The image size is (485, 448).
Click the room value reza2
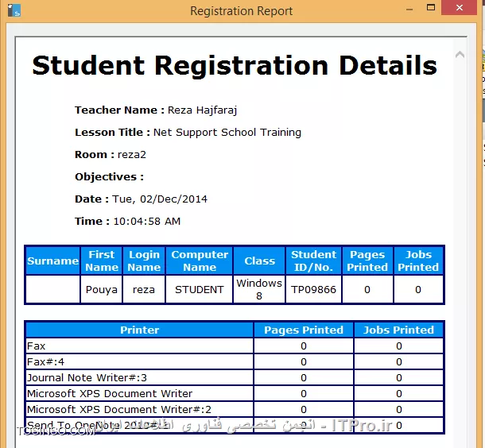(x=132, y=154)
